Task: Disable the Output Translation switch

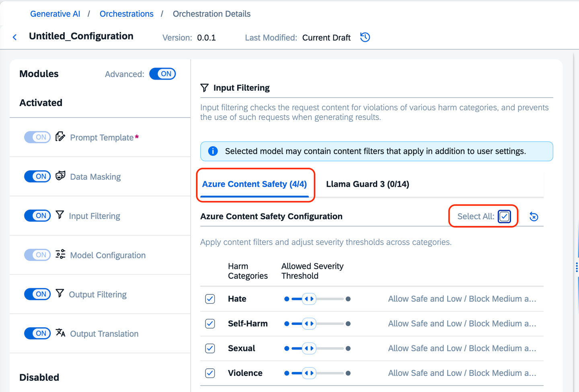Action: point(37,333)
